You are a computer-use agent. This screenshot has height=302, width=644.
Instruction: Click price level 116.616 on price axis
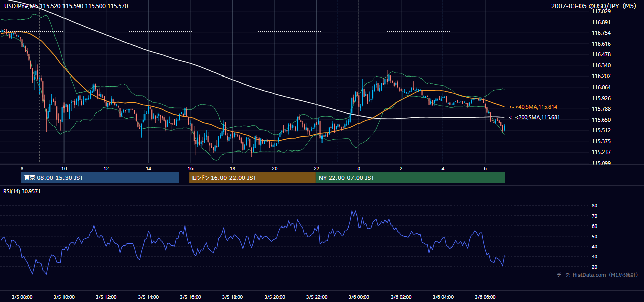click(601, 44)
